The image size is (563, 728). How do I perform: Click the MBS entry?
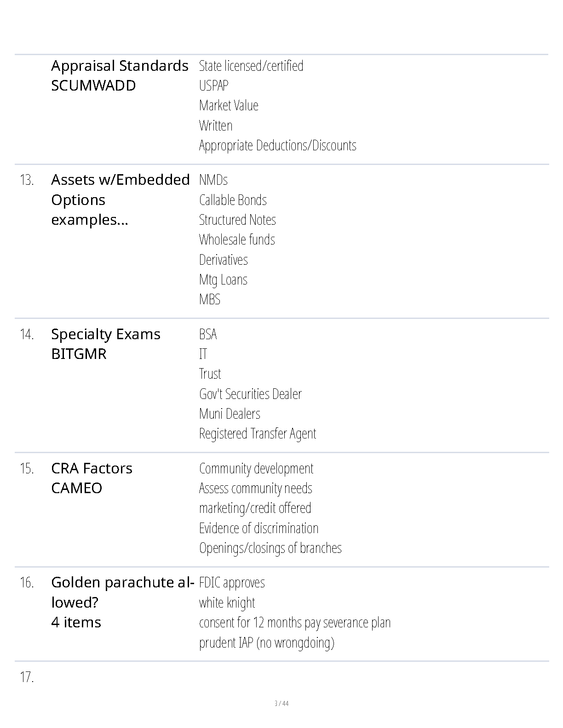pyautogui.click(x=210, y=299)
